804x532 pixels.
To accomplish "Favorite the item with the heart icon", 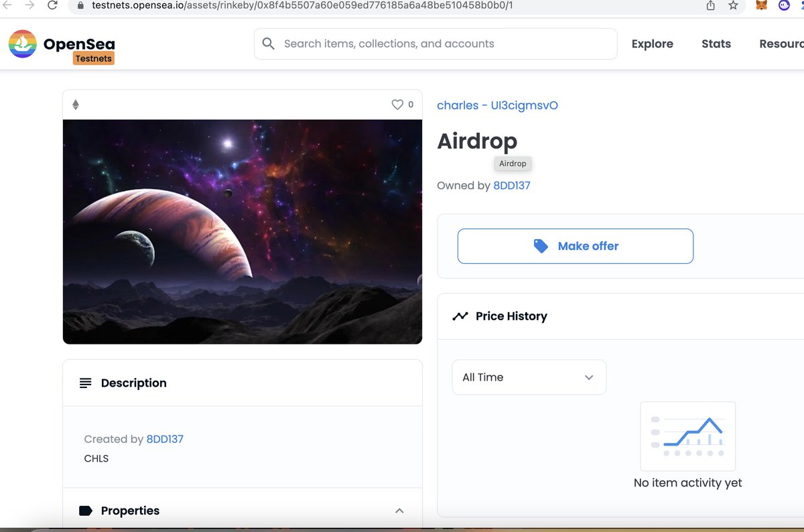I will (397, 105).
